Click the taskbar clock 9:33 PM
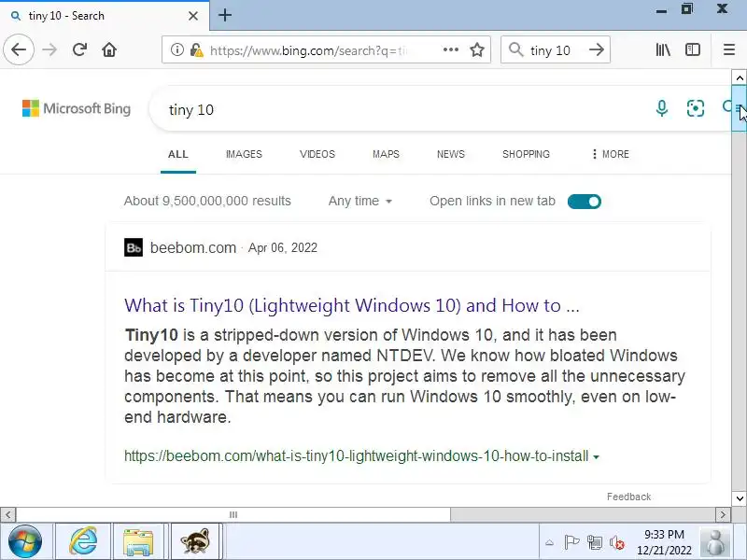Screen dimensions: 747x560 coord(664,534)
